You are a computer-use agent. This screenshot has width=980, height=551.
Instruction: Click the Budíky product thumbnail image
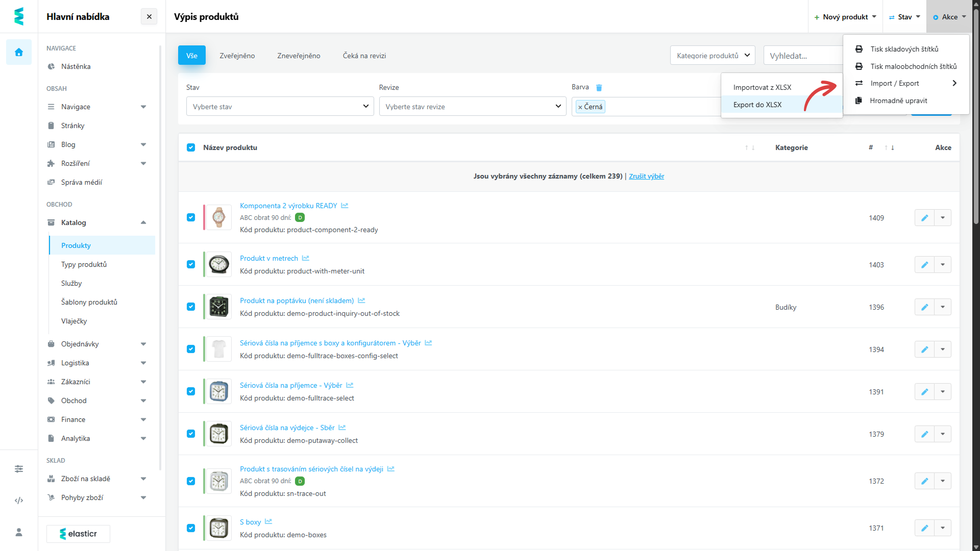tap(219, 307)
